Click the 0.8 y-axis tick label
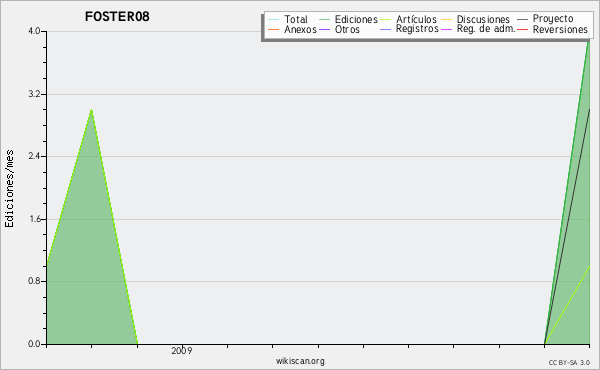 (x=34, y=281)
